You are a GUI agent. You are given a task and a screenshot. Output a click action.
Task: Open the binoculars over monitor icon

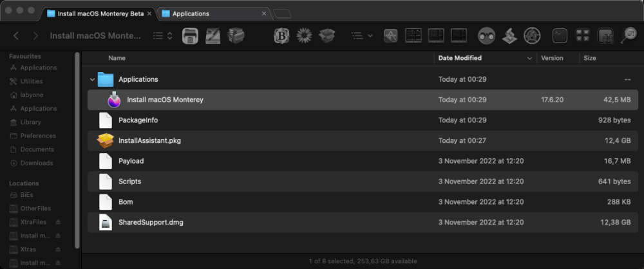pos(605,36)
